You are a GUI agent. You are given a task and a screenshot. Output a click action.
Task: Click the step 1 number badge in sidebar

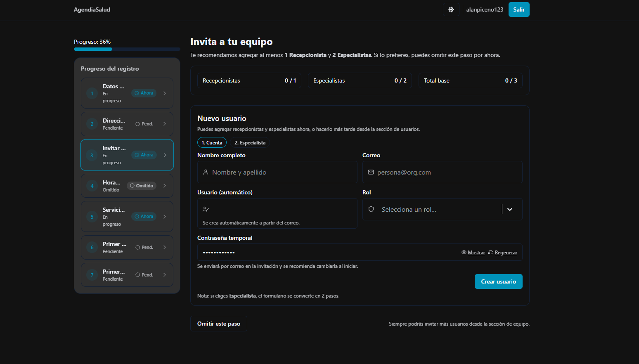pos(92,93)
